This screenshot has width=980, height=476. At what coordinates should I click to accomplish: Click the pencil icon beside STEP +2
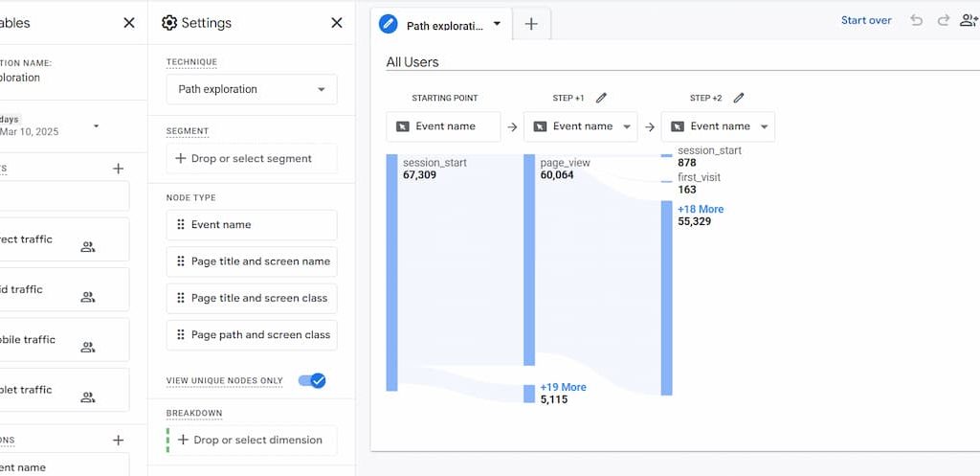[738, 98]
